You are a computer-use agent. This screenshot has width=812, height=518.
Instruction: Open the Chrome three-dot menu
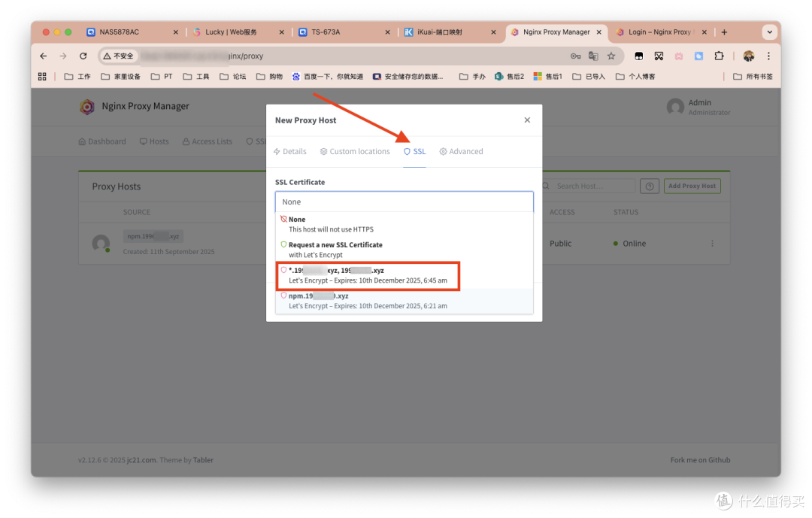pos(768,56)
